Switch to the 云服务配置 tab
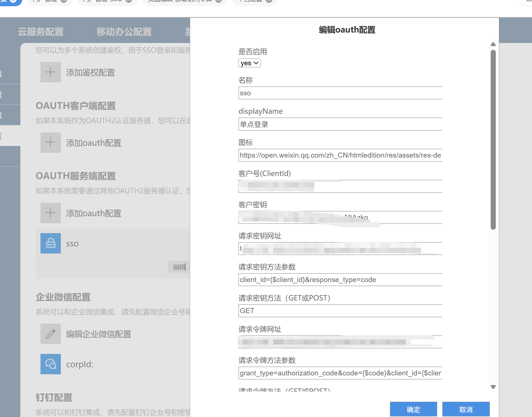Image resolution: width=532 pixels, height=417 pixels. click(41, 32)
